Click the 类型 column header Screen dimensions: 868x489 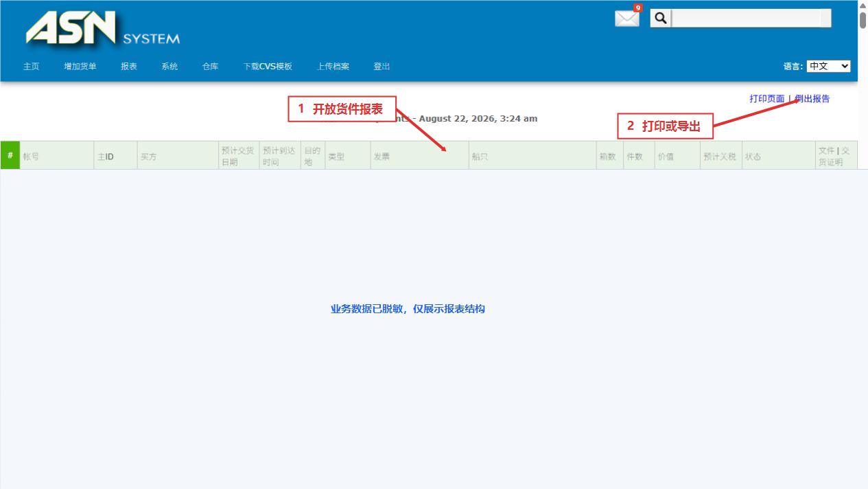[x=348, y=156]
